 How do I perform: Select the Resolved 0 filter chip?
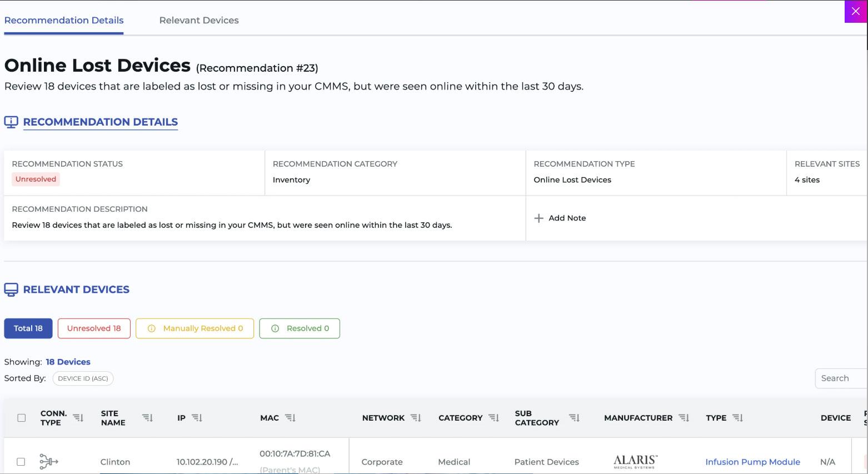click(300, 328)
